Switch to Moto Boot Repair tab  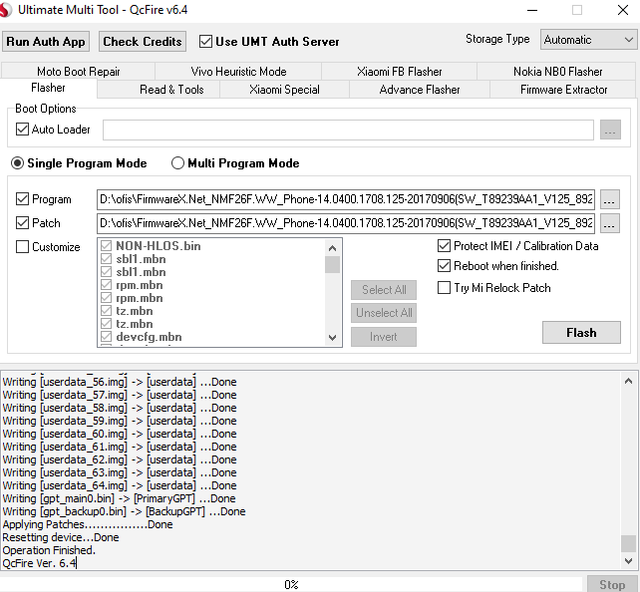(x=78, y=71)
